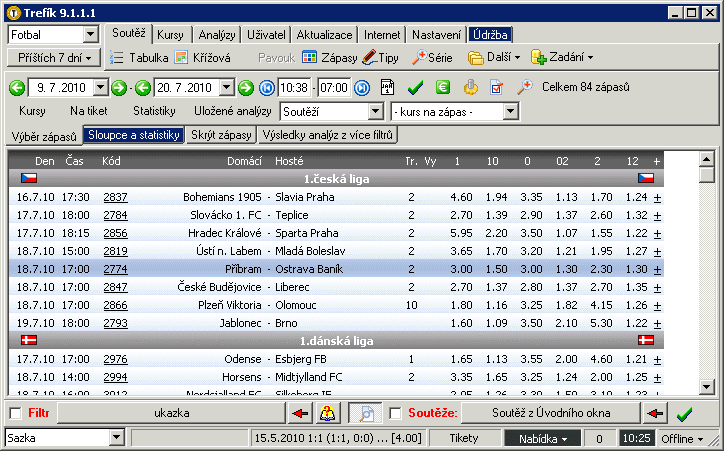Open the Soutěží combo box
The image size is (724, 451).
coord(376,111)
